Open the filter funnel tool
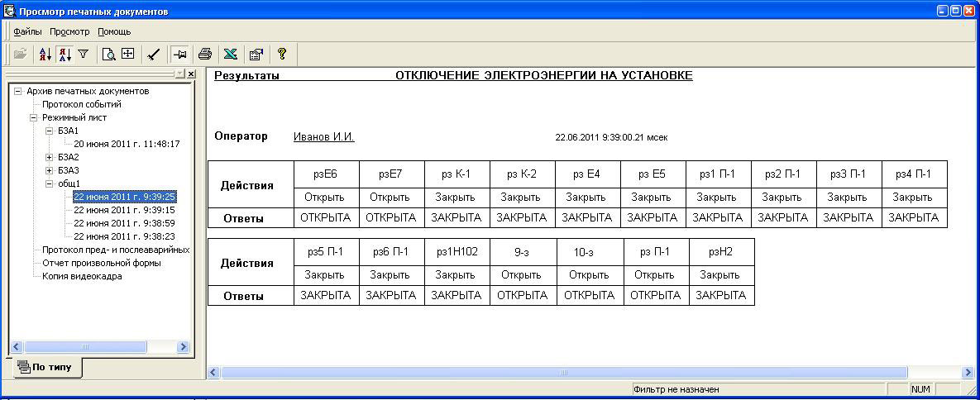Image resolution: width=980 pixels, height=400 pixels. tap(83, 55)
